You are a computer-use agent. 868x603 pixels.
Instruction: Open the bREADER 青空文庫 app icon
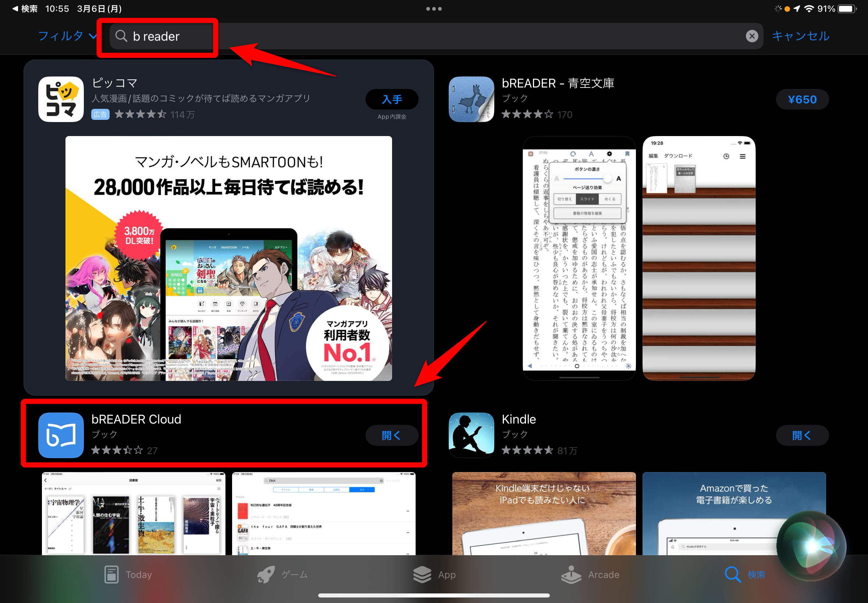[x=471, y=99]
